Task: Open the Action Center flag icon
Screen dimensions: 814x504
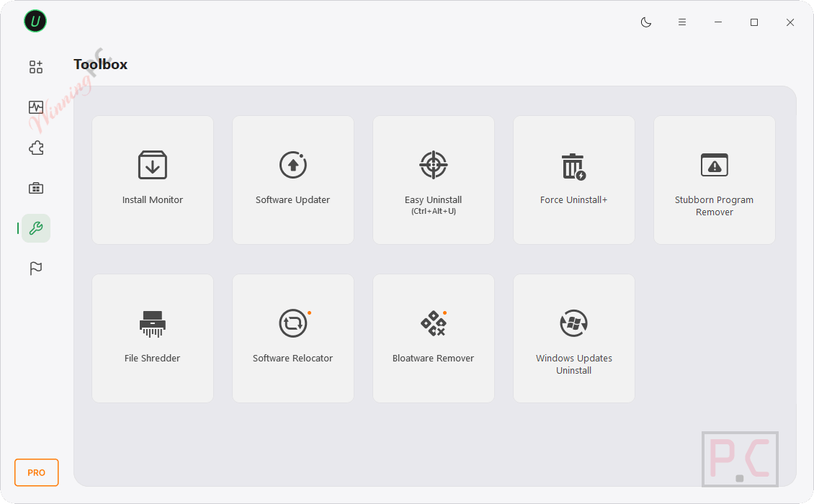Action: (36, 269)
